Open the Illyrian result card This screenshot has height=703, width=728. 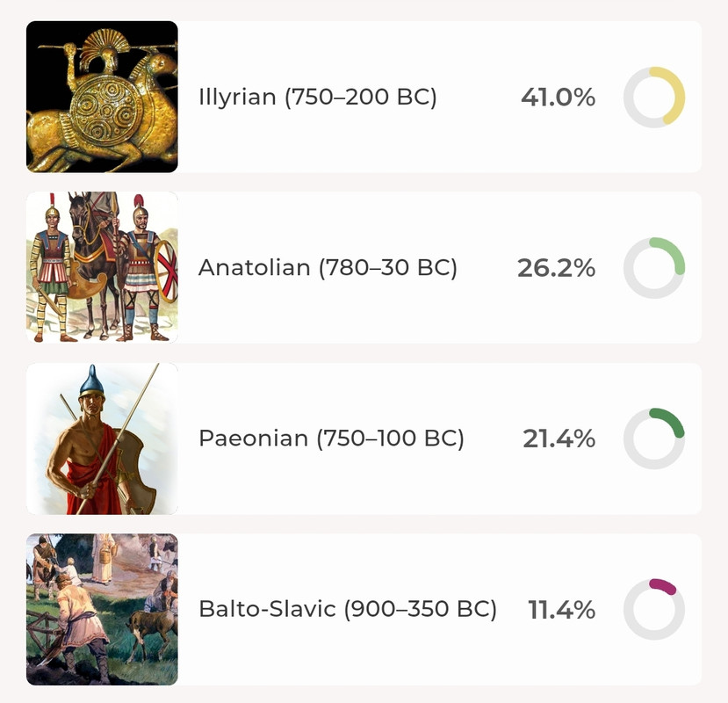pos(364,97)
